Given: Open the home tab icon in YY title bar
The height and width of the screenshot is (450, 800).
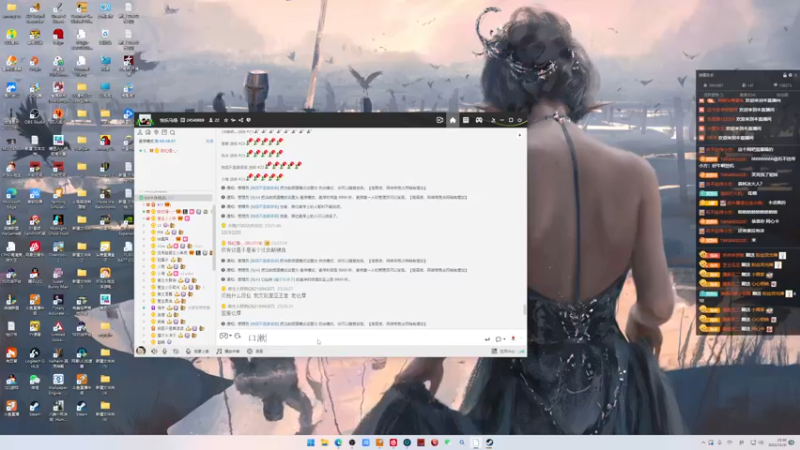Looking at the screenshot, I should point(453,120).
